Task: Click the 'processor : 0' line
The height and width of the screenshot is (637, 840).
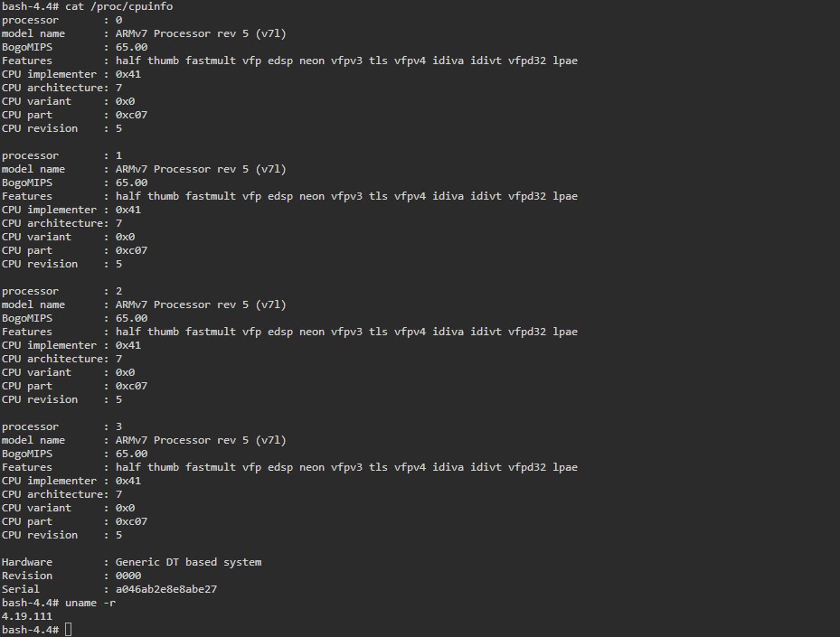Action: [61, 20]
